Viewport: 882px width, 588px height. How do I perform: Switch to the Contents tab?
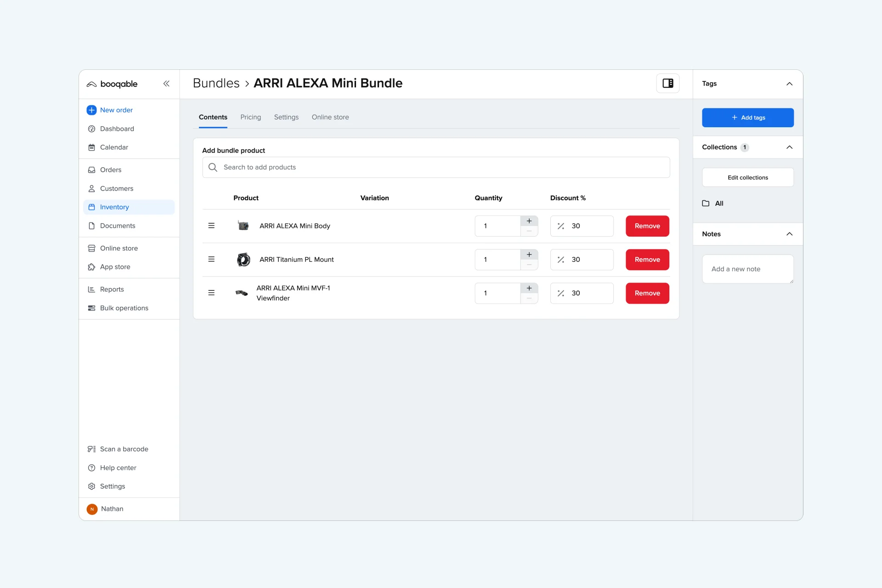point(213,118)
